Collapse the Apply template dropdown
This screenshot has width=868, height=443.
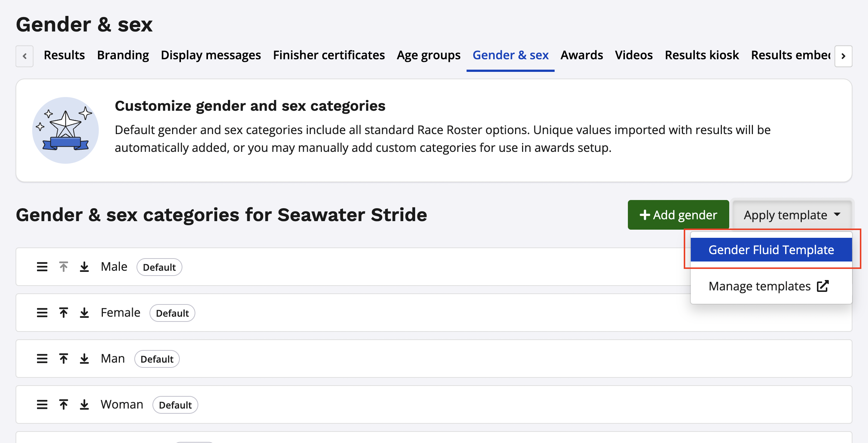coord(792,215)
